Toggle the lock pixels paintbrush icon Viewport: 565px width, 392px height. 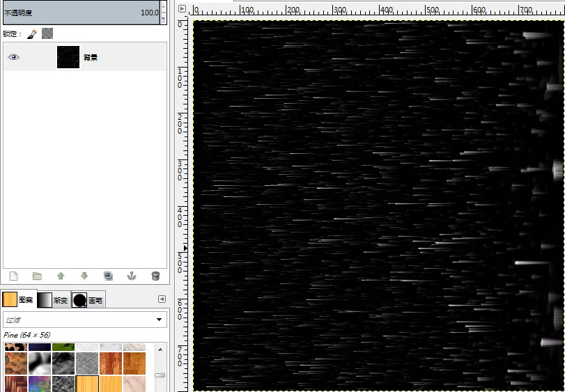click(31, 34)
